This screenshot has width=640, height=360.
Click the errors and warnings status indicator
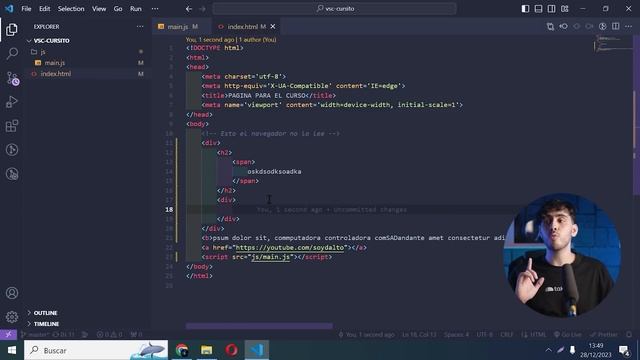(109, 335)
